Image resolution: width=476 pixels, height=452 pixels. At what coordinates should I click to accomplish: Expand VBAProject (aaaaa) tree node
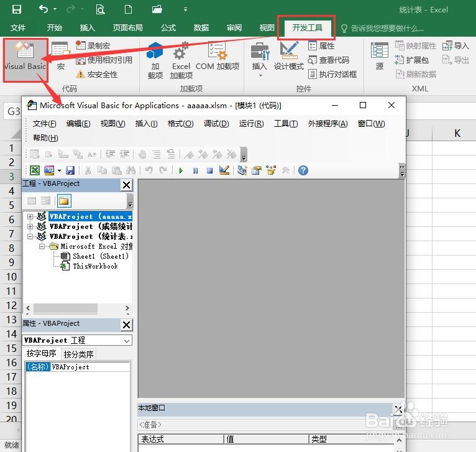click(x=30, y=216)
